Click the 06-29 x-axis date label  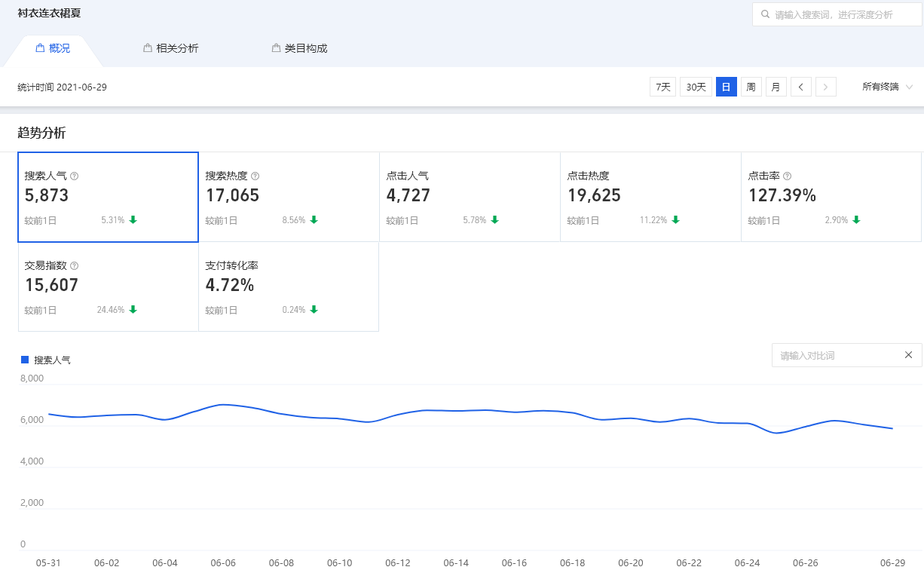pyautogui.click(x=892, y=563)
